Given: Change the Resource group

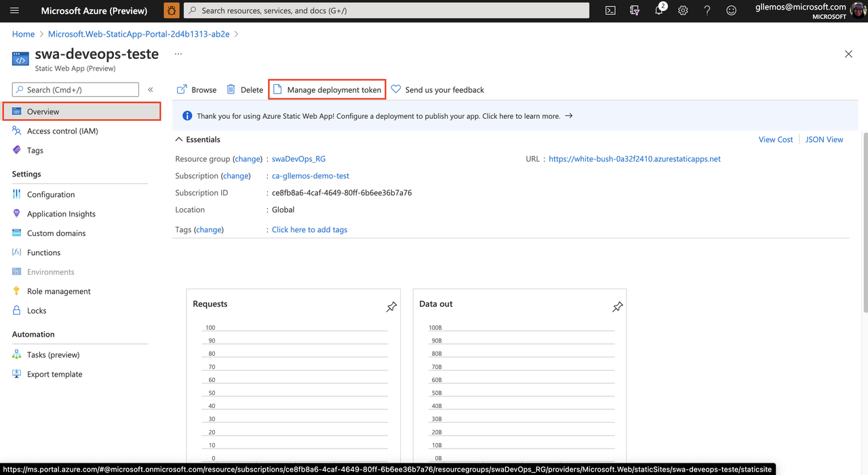Looking at the screenshot, I should [248, 159].
